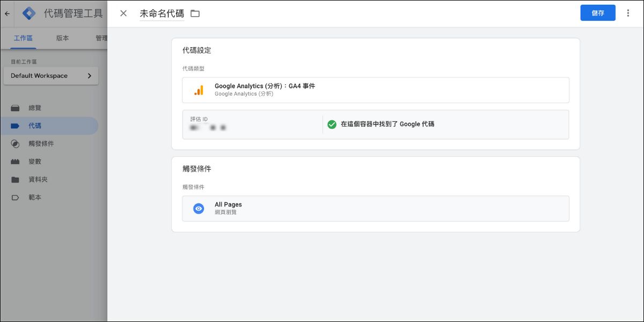This screenshot has width=644, height=322.
Task: Click the 代碼類型 label
Action: 193,69
